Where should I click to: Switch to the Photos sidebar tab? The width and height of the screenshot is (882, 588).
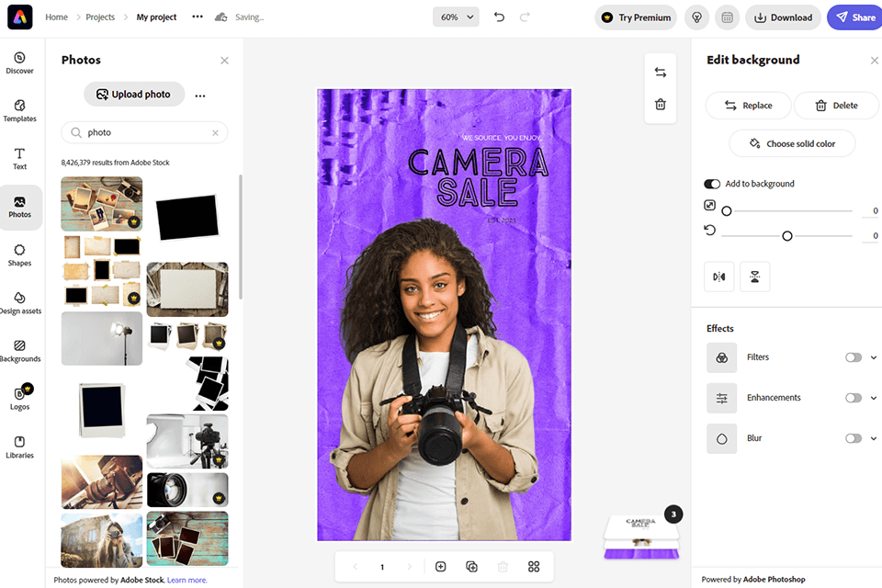click(19, 207)
